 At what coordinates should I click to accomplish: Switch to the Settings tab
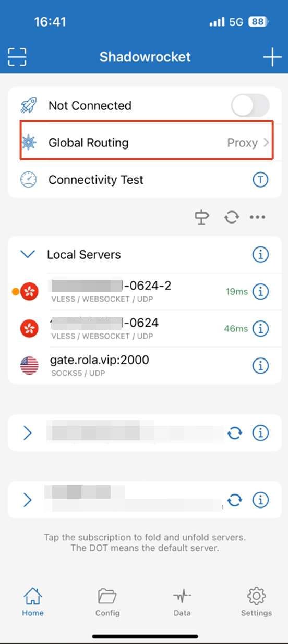pos(256,602)
